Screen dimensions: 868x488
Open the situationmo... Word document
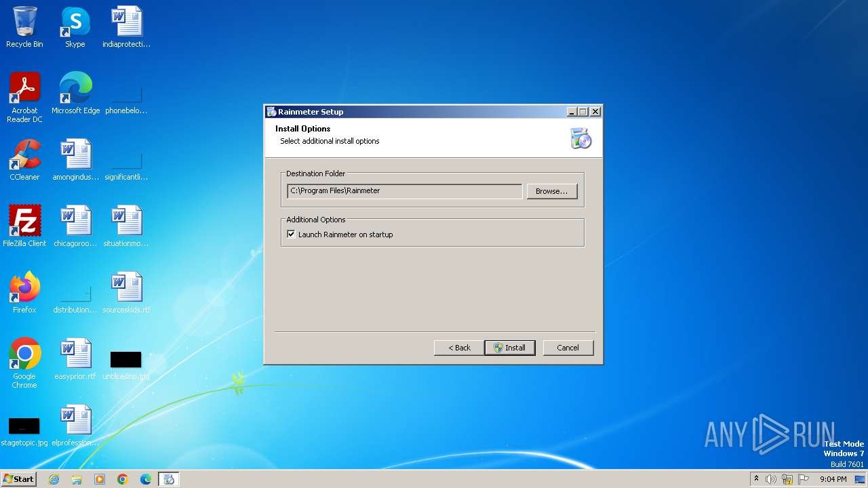pos(126,226)
